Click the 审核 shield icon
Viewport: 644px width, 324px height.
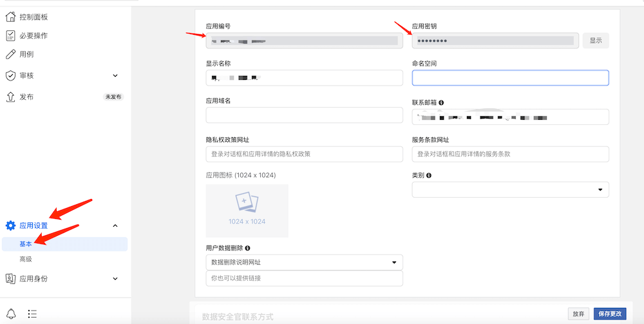10,75
